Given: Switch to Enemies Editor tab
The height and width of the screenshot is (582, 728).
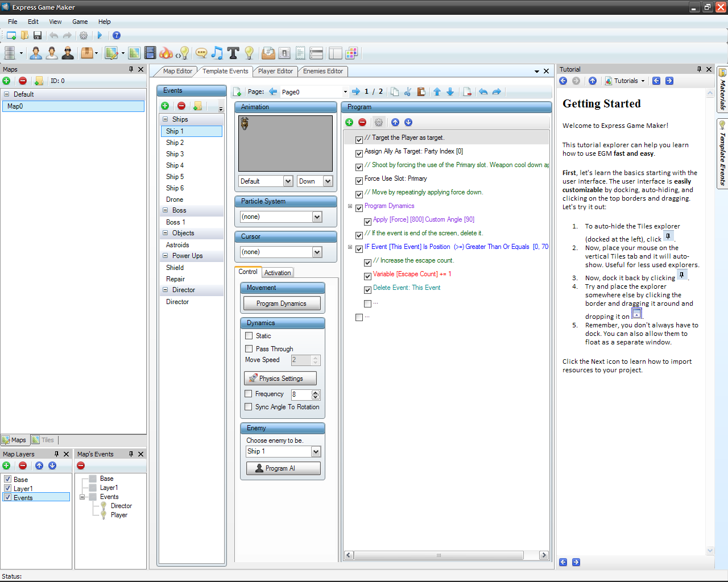Looking at the screenshot, I should pos(323,71).
